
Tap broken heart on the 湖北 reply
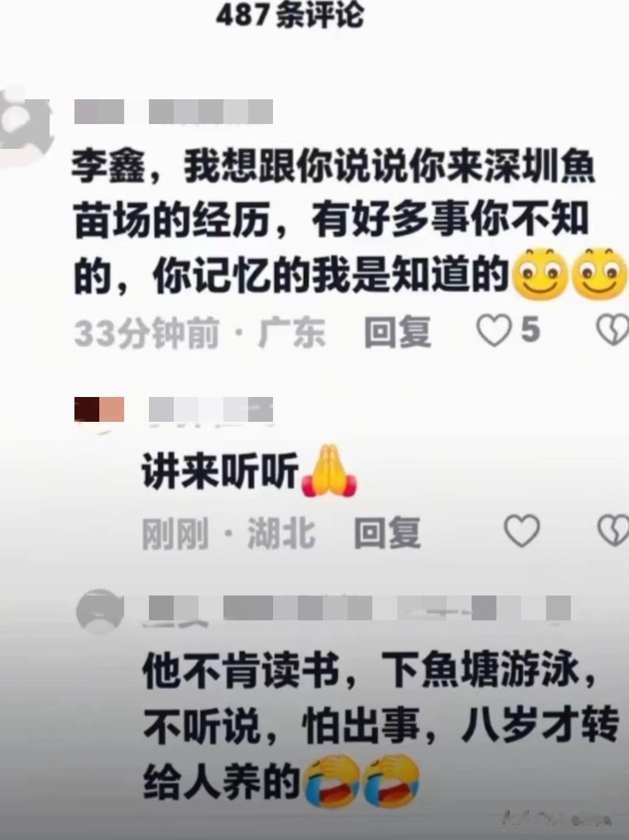point(613,531)
